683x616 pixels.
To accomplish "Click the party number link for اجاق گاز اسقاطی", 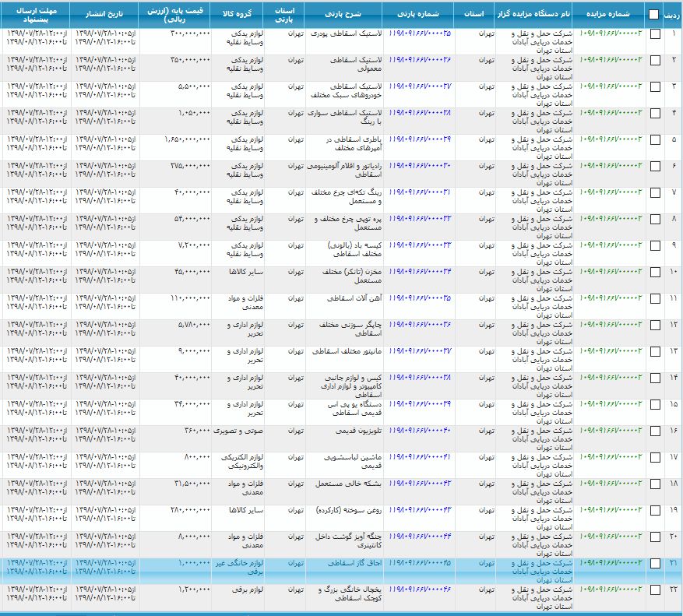I will click(420, 563).
